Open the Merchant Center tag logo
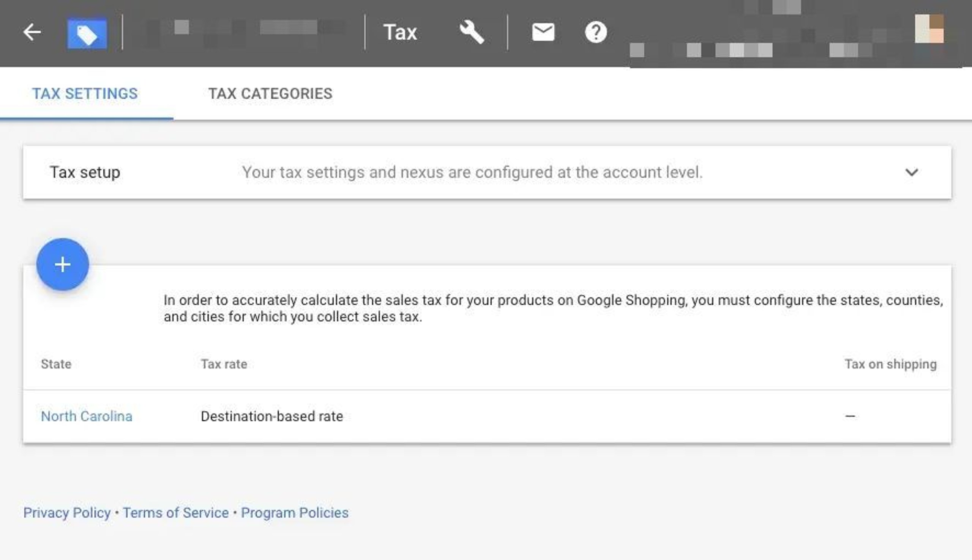 [x=87, y=33]
